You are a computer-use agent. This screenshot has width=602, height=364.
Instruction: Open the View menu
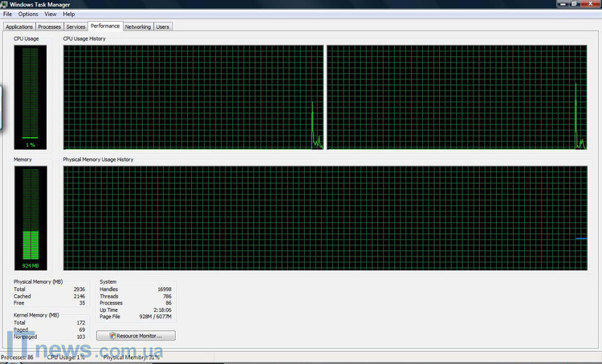tap(51, 14)
